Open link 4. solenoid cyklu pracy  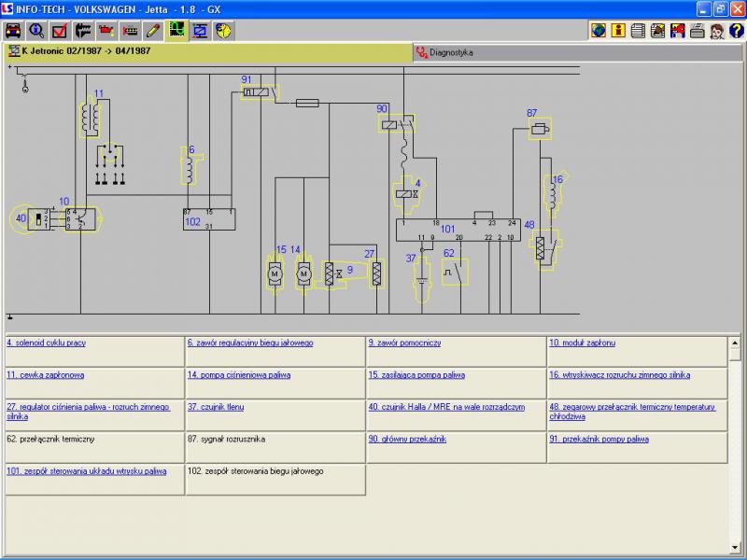tap(46, 343)
